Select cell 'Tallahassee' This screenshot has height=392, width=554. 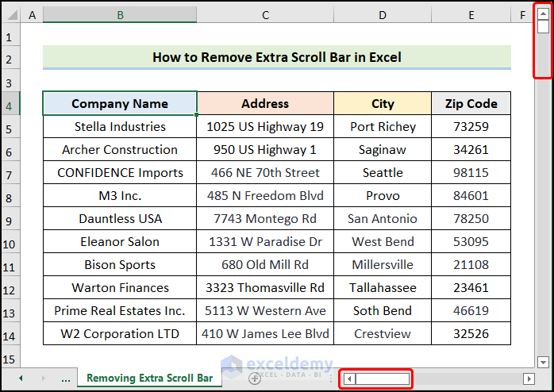click(x=383, y=287)
